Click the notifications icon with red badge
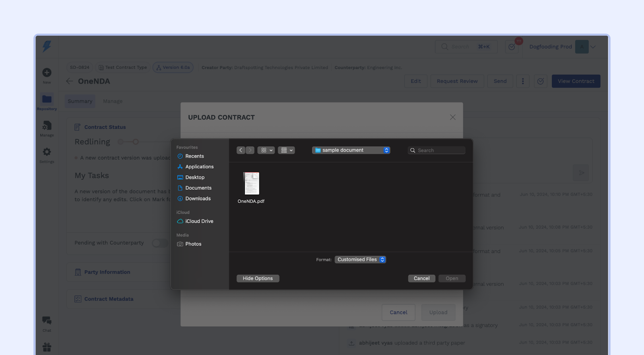 512,47
